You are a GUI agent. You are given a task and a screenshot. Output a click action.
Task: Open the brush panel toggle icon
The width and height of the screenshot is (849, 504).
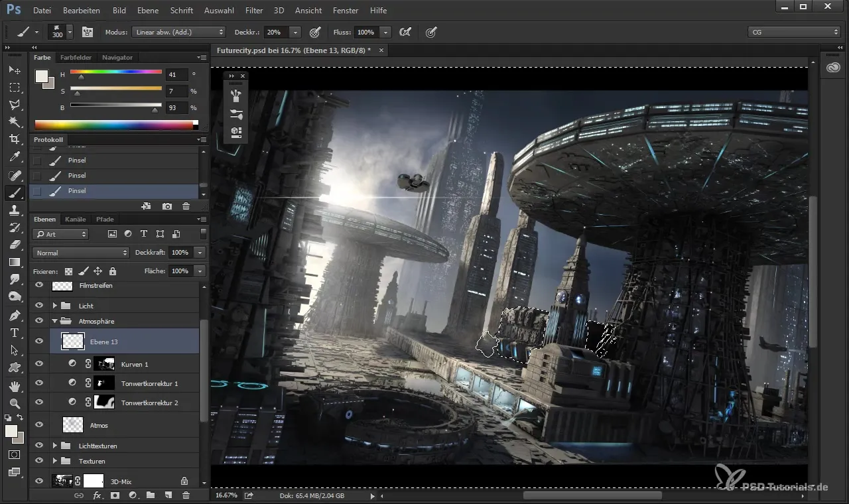click(87, 32)
